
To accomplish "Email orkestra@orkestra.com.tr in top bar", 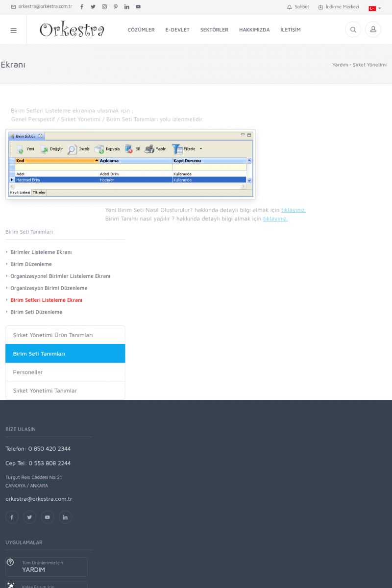I will [42, 7].
